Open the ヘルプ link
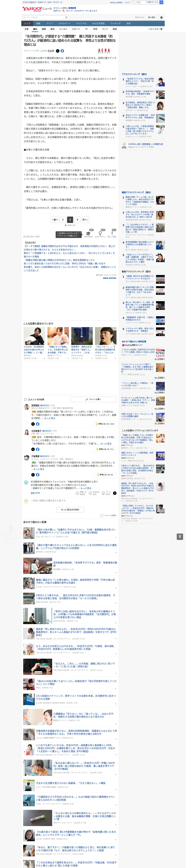This screenshot has width=186, height=868. pyautogui.click(x=127, y=2)
